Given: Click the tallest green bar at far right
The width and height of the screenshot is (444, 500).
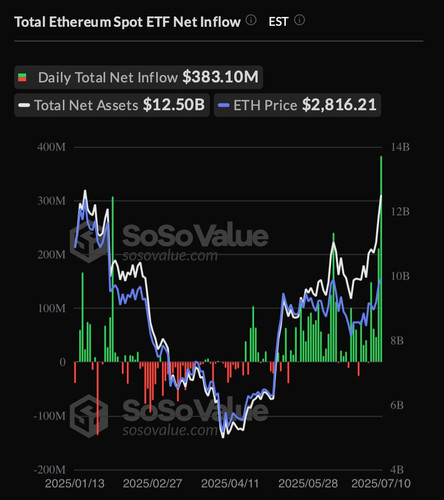Looking at the screenshot, I should (381, 259).
